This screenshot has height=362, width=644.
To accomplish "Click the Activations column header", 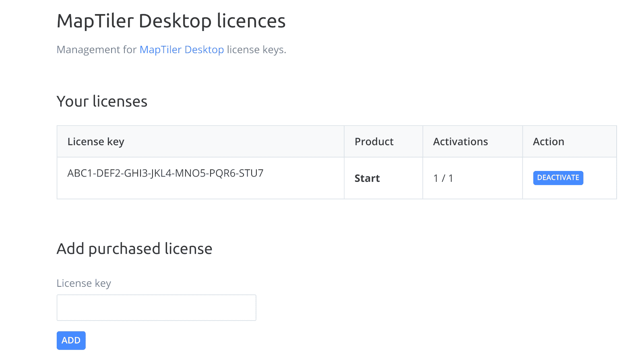I will [x=460, y=141].
